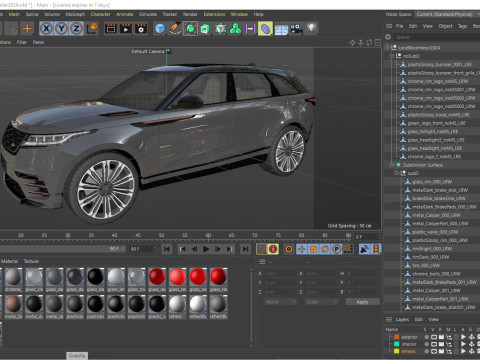The width and height of the screenshot is (480, 360).
Task: Click the Subdivision Surface generator icon
Action: [x=190, y=29]
